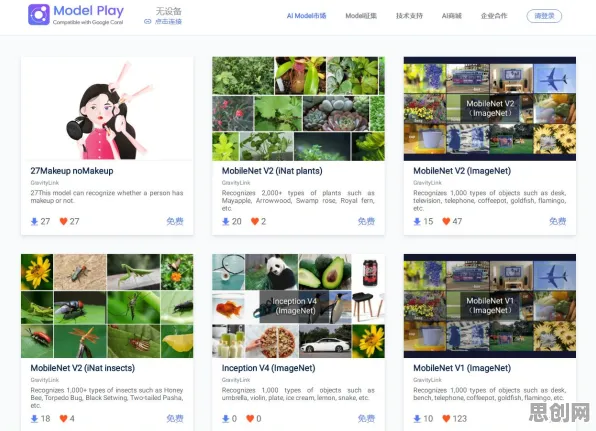Click 免费 on MobileNet V2 (iNat plants) card
The width and height of the screenshot is (596, 431).
(x=366, y=221)
